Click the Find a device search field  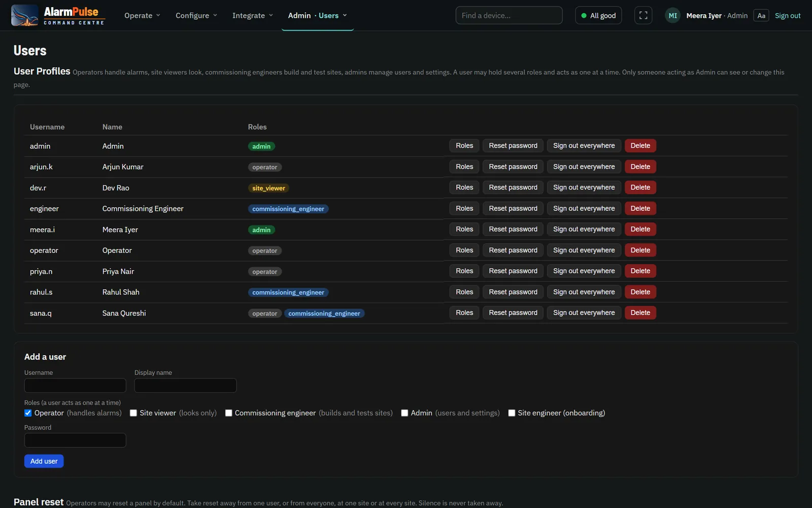(x=509, y=15)
